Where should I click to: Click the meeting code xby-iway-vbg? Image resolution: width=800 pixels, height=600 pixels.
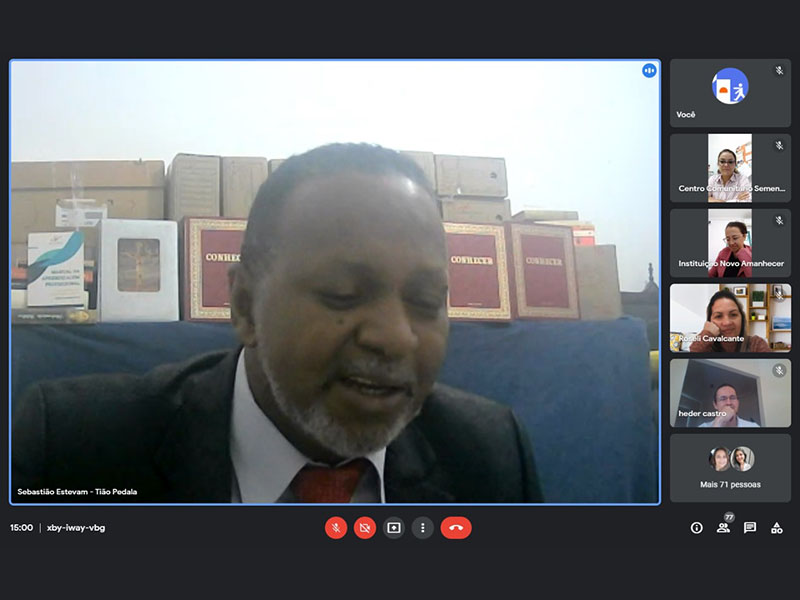[76, 528]
